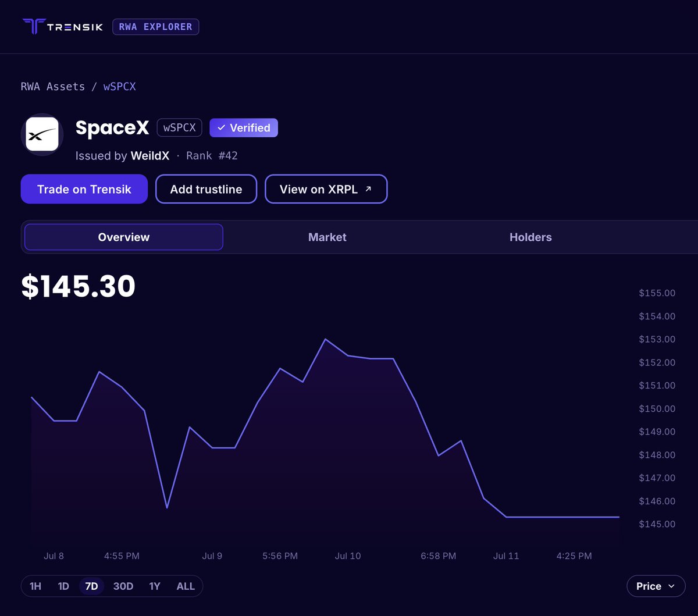Select the 7D time range
The image size is (698, 616).
[91, 586]
